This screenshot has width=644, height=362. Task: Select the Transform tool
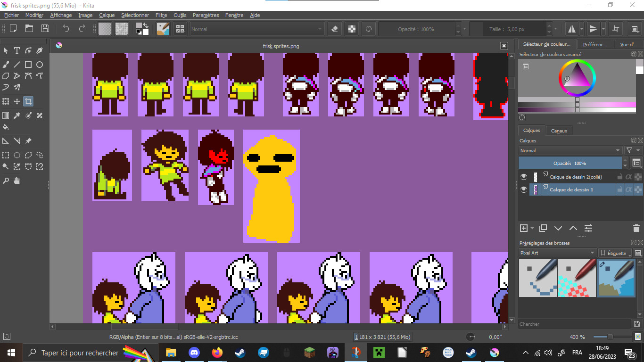(6, 101)
